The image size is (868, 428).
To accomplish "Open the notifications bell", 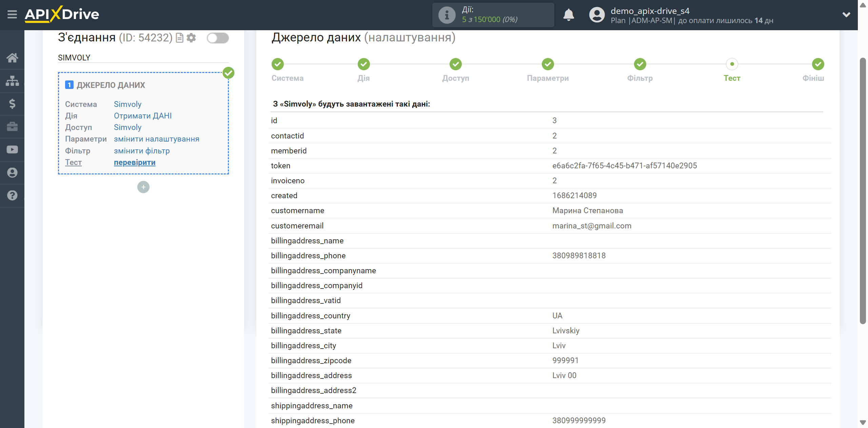I will 569,15.
